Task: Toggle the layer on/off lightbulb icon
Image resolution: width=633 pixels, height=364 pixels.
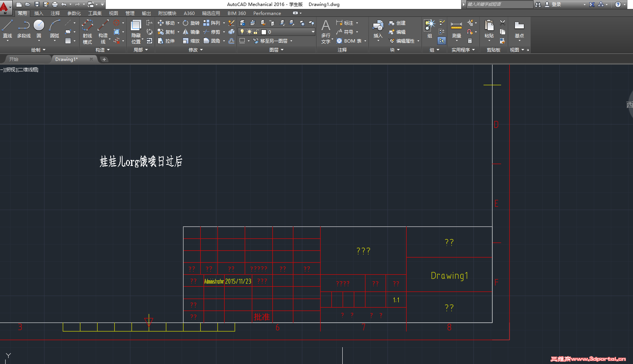Action: 242,32
